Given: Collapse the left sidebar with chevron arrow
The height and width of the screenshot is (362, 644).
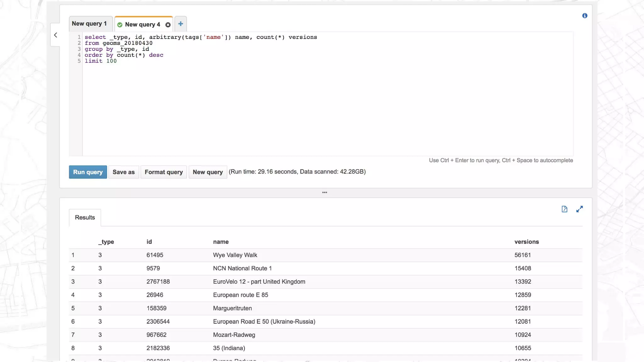Looking at the screenshot, I should (x=56, y=35).
